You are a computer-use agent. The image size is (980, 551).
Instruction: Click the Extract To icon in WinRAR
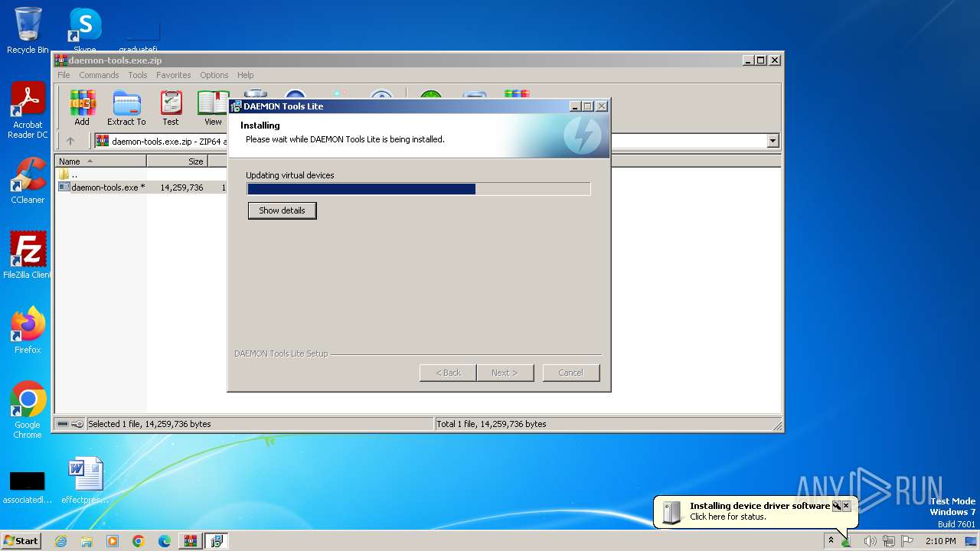pyautogui.click(x=126, y=108)
